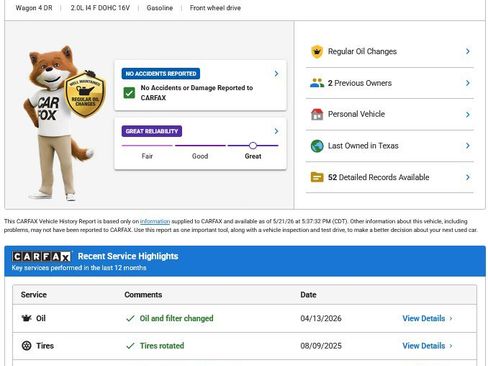This screenshot has height=366, width=488.
Task: Select the Regular Oil Changes label
Action: (x=362, y=51)
